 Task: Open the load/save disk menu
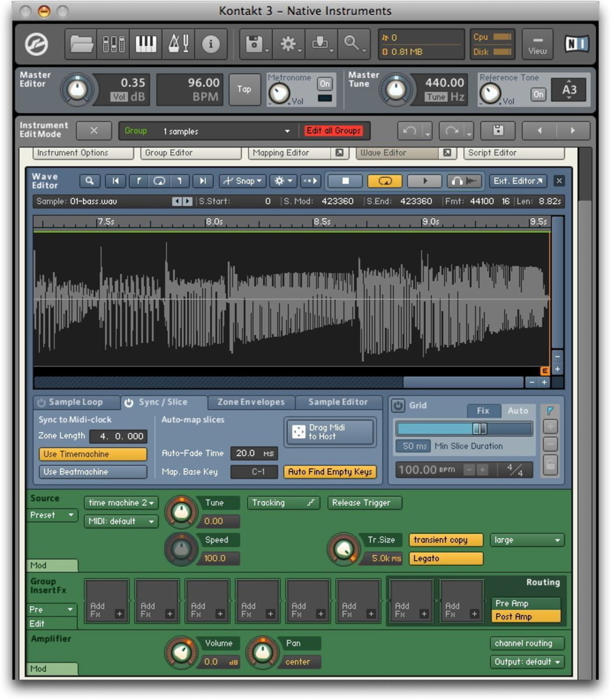pos(256,44)
